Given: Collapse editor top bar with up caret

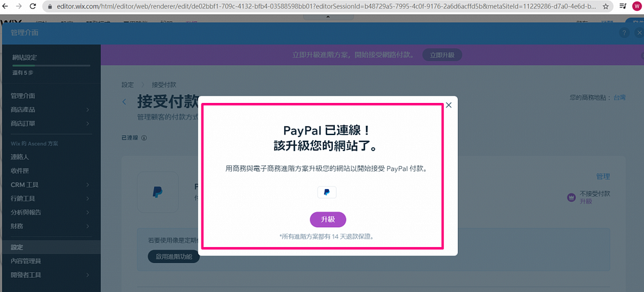Looking at the screenshot, I should pyautogui.click(x=328, y=17).
